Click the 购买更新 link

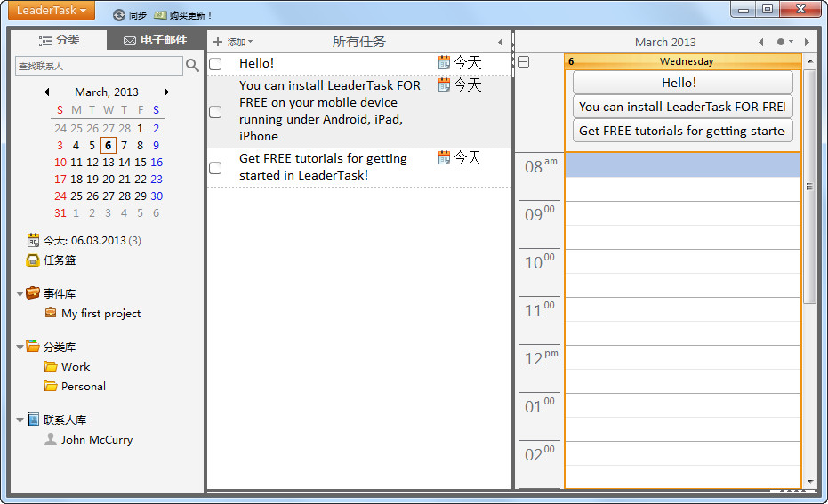pos(190,15)
